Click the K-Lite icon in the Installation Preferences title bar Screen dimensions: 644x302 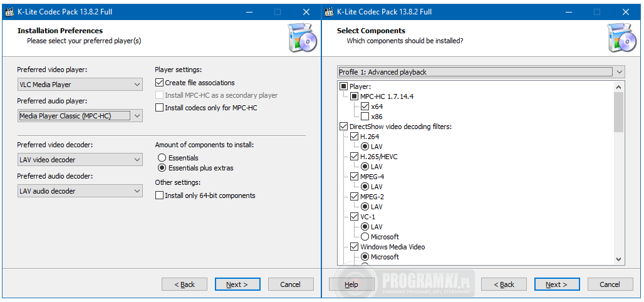coord(9,12)
